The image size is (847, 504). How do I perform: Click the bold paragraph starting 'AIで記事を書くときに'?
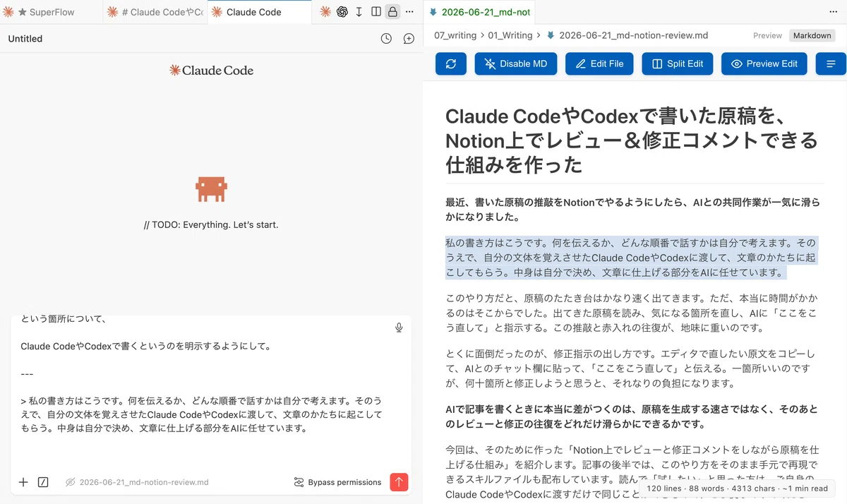(x=630, y=416)
